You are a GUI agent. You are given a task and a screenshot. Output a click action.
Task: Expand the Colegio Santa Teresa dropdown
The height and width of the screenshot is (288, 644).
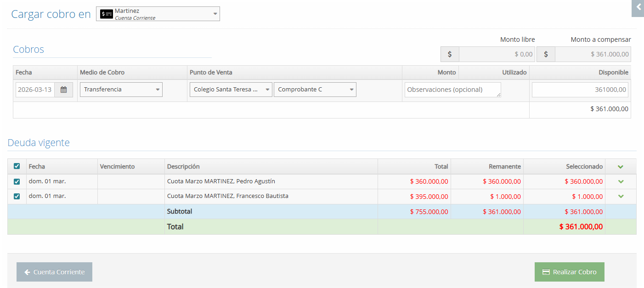click(x=231, y=90)
